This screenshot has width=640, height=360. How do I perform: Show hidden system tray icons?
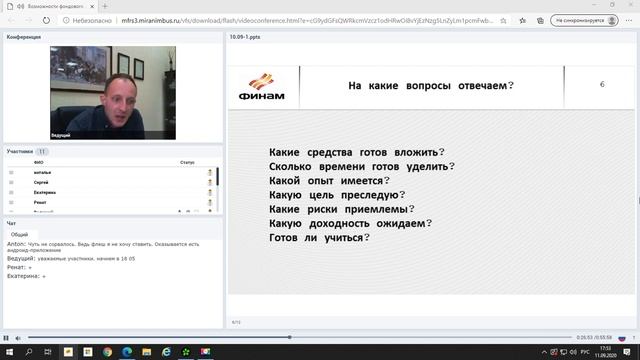click(x=544, y=352)
